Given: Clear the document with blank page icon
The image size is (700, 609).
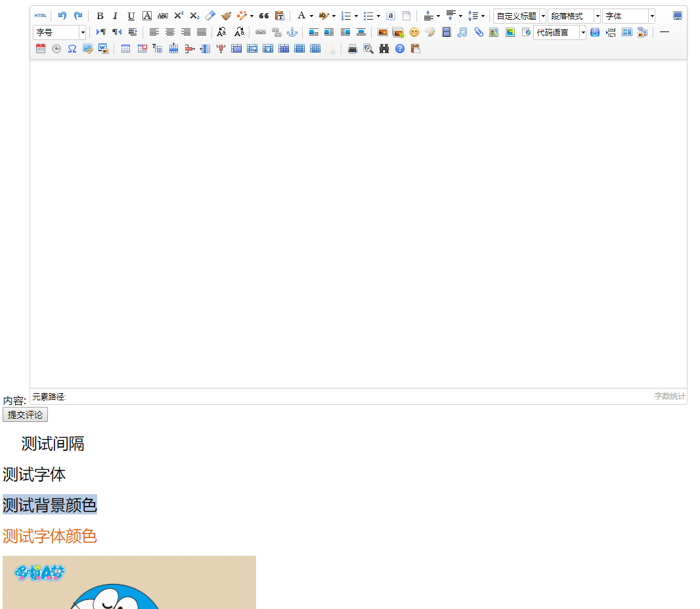Looking at the screenshot, I should pyautogui.click(x=406, y=16).
